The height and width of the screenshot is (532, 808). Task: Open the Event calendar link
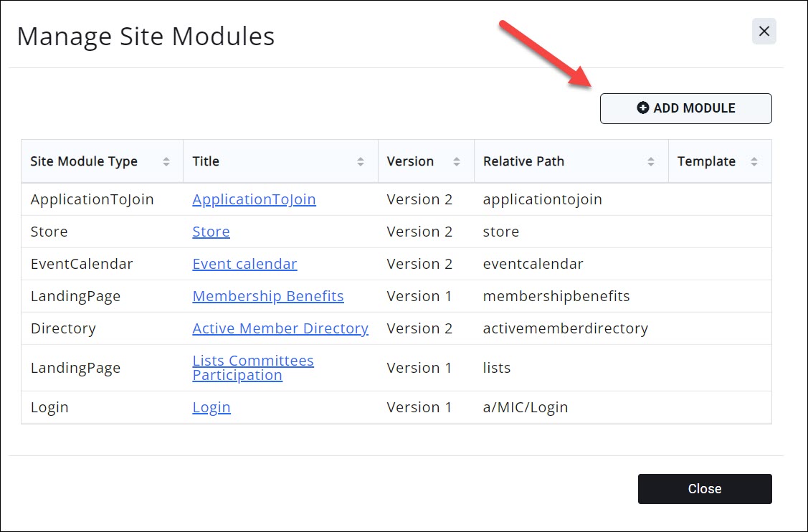coord(244,264)
